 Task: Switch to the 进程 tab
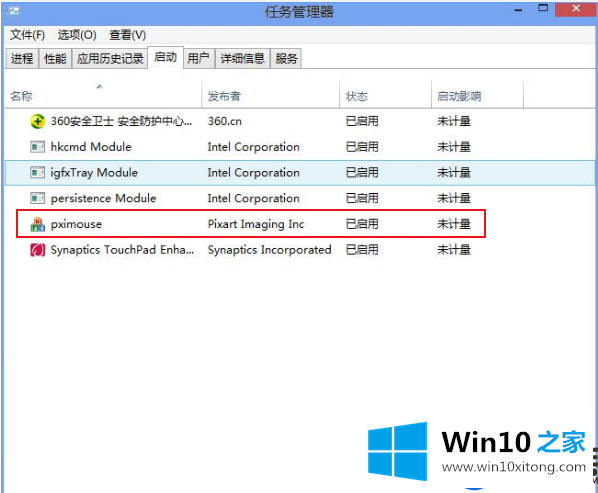pos(22,58)
